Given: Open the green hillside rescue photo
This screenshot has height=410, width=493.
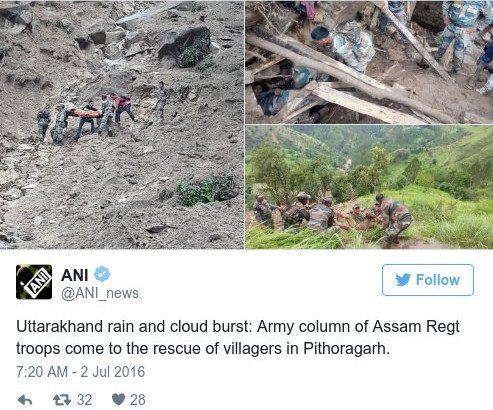Looking at the screenshot, I should click(x=369, y=187).
